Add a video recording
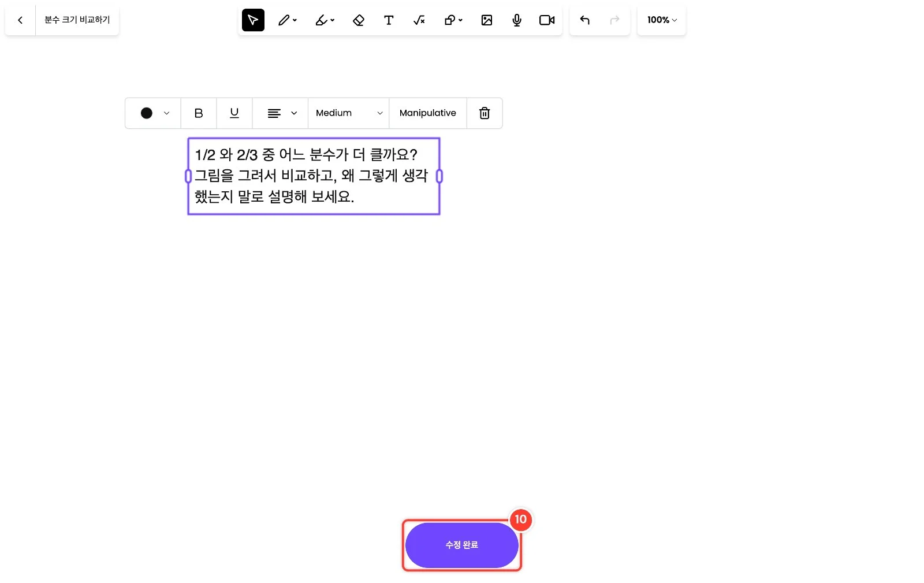Screen dimensions: 924x583 [x=547, y=20]
